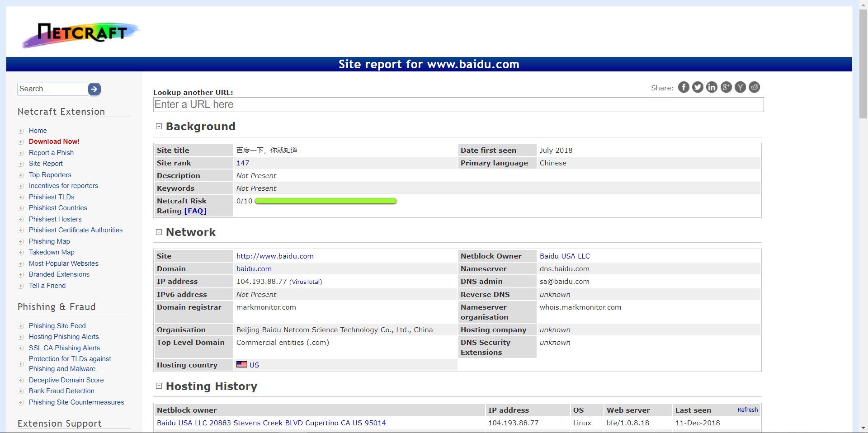The width and height of the screenshot is (868, 433).
Task: Click the scrollbar down arrow
Action: pyautogui.click(x=863, y=428)
